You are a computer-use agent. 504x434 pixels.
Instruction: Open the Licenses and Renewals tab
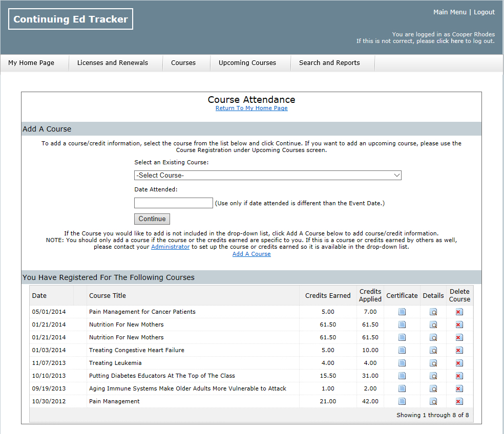click(x=115, y=62)
